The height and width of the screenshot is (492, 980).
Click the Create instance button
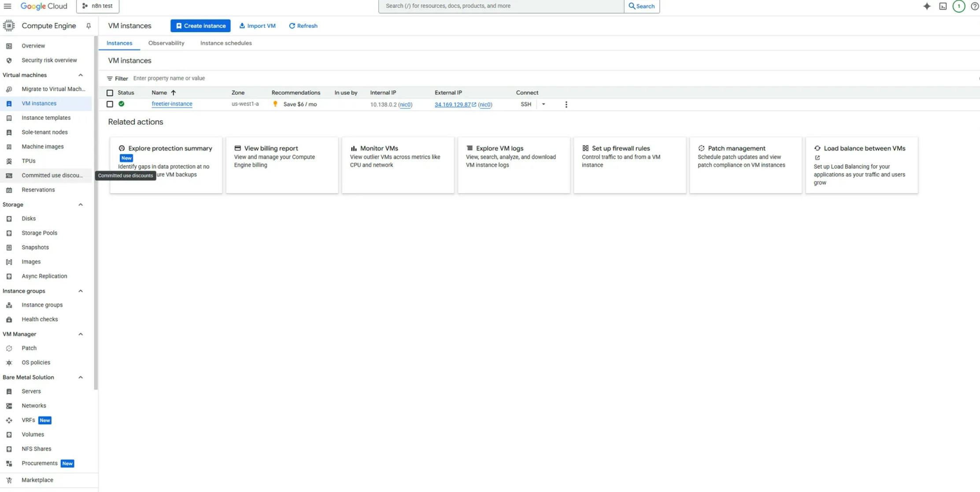(200, 26)
